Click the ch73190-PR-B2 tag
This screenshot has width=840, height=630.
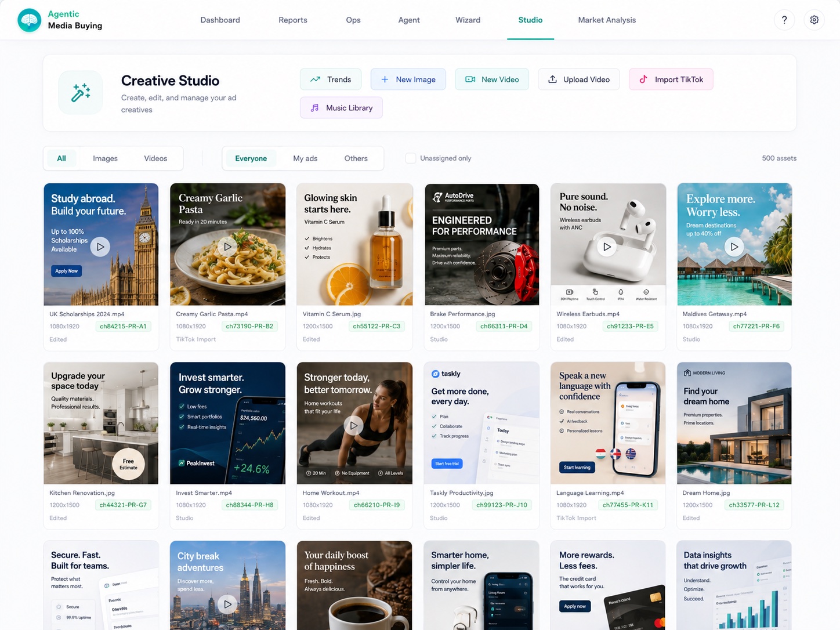(249, 327)
